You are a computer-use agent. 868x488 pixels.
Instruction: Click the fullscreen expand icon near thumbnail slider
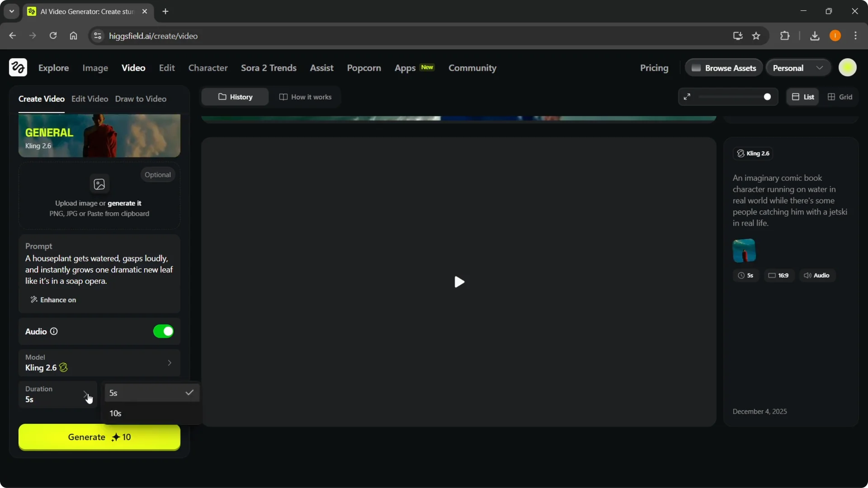point(687,97)
